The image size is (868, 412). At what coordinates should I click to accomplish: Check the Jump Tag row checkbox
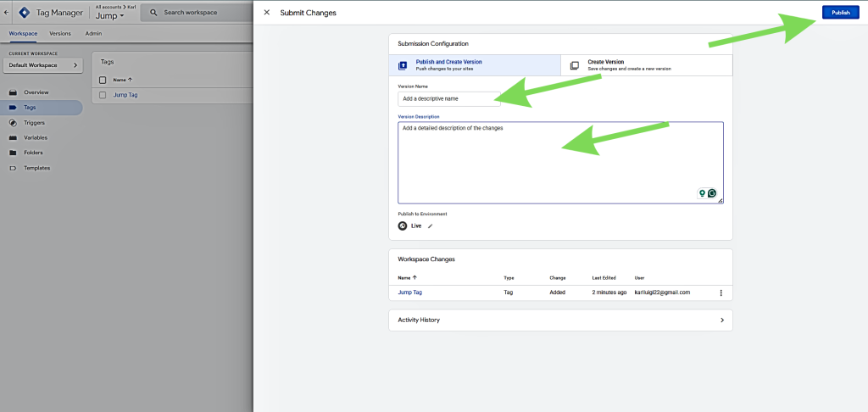103,95
